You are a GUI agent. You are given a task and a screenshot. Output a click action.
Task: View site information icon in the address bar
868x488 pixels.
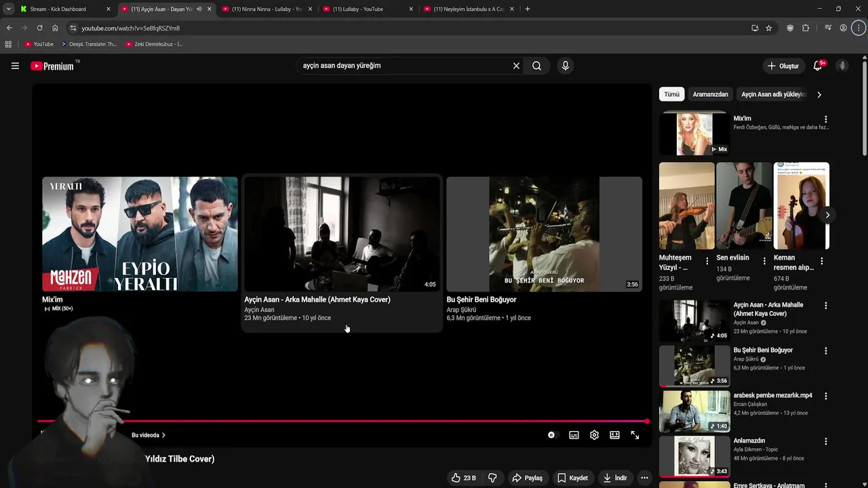[x=73, y=28]
